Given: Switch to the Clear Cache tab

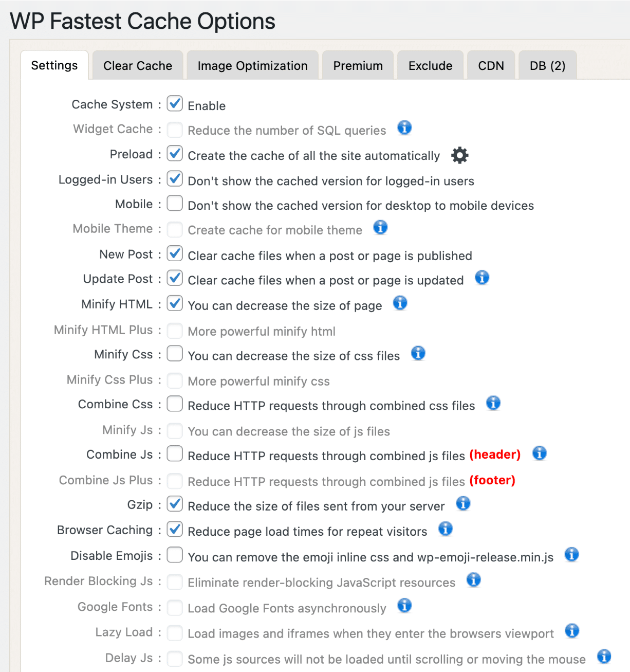Looking at the screenshot, I should coord(138,66).
